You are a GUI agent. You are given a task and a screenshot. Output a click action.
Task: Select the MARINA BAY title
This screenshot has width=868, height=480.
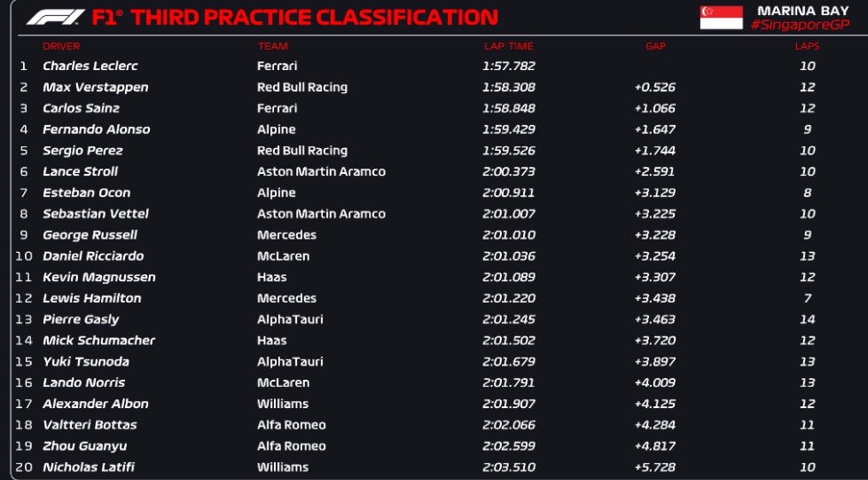click(802, 11)
